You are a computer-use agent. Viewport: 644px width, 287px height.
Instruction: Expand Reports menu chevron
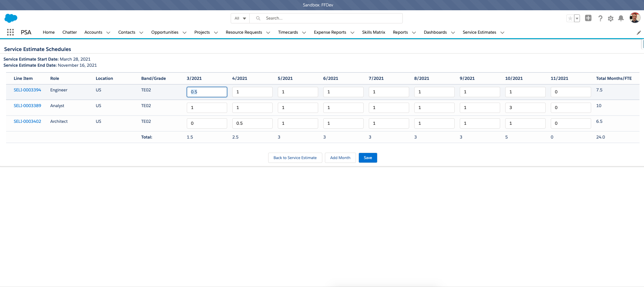coord(414,33)
